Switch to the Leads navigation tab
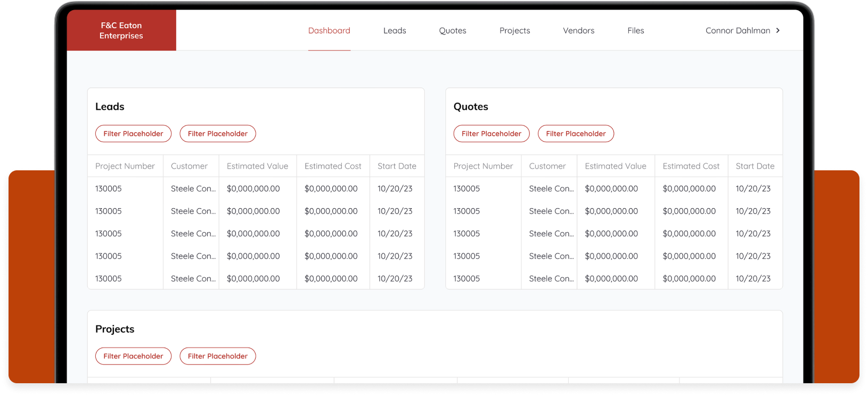Viewport: 868px width, 396px height. point(395,30)
